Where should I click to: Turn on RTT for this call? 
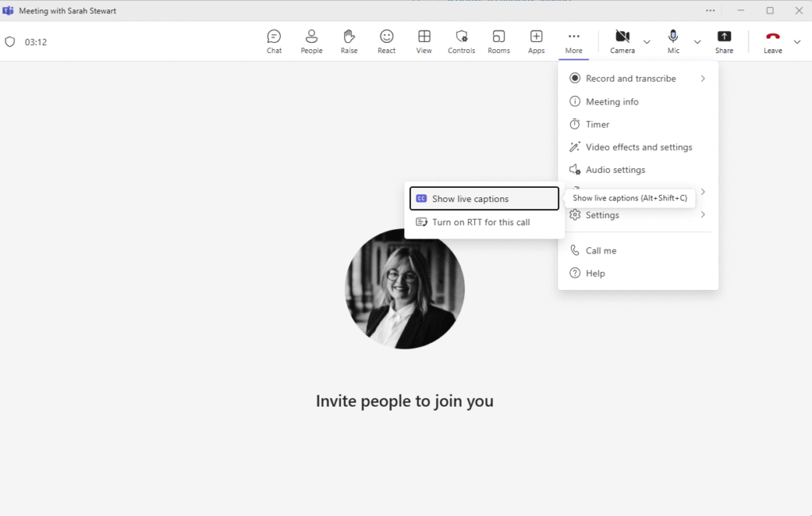click(x=481, y=222)
